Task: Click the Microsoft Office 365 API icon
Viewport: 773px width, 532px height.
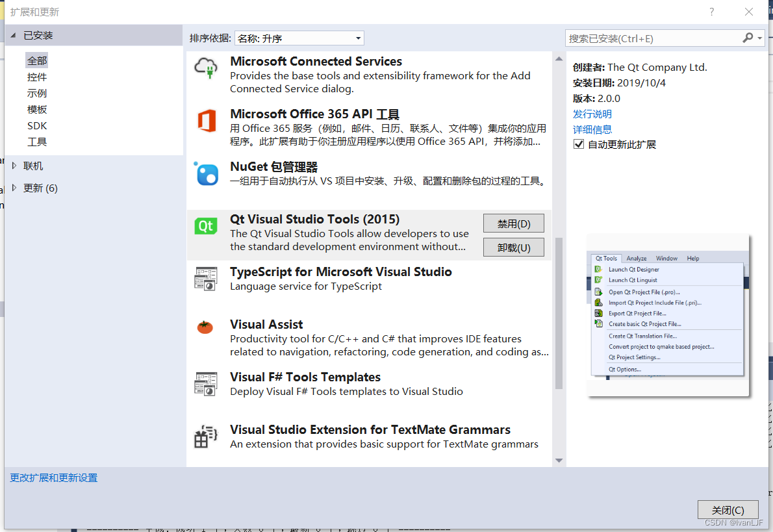Action: pos(207,121)
